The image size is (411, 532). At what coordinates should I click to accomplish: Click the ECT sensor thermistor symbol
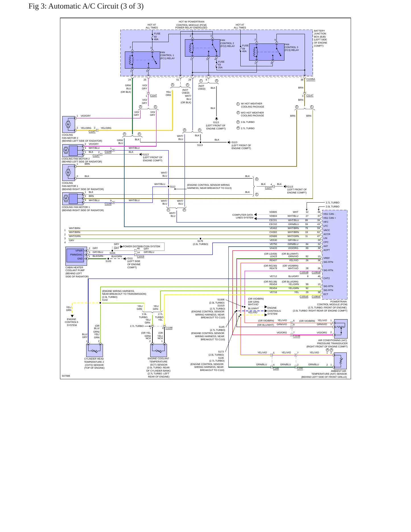pos(158,350)
